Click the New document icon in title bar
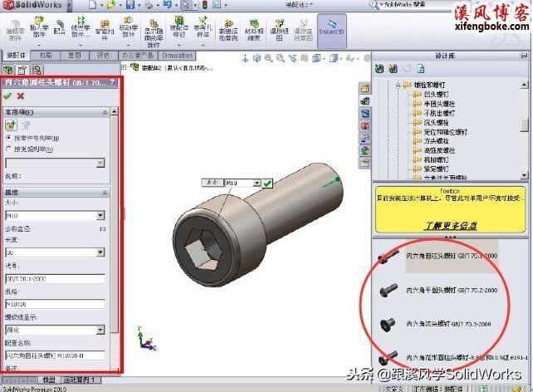Image resolution: width=533 pixels, height=392 pixels. pyautogui.click(x=93, y=5)
